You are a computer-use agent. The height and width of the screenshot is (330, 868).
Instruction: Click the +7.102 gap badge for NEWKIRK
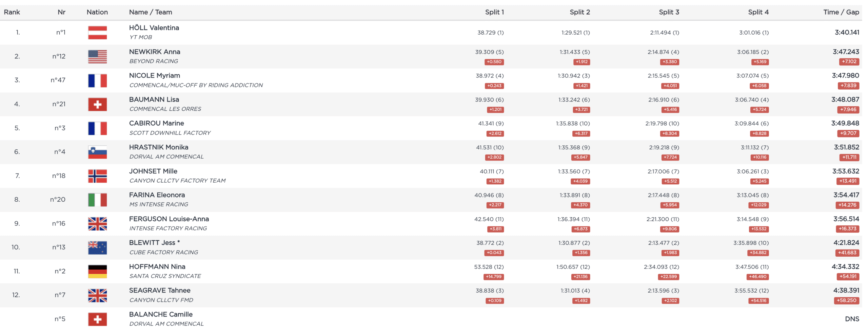(x=849, y=62)
